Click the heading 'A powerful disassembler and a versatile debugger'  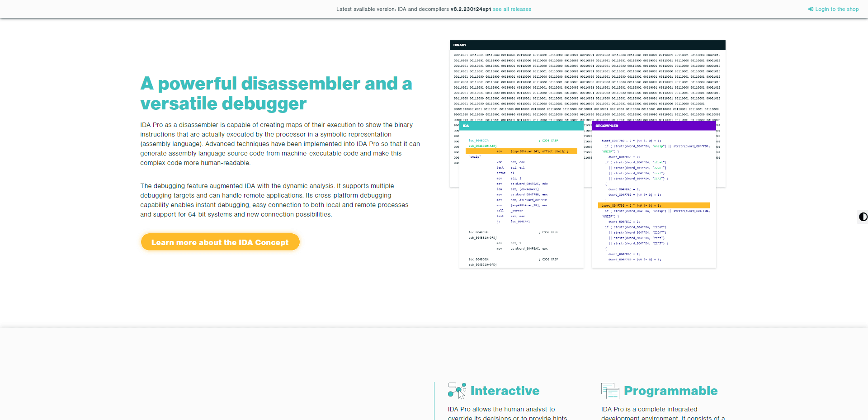click(x=276, y=93)
